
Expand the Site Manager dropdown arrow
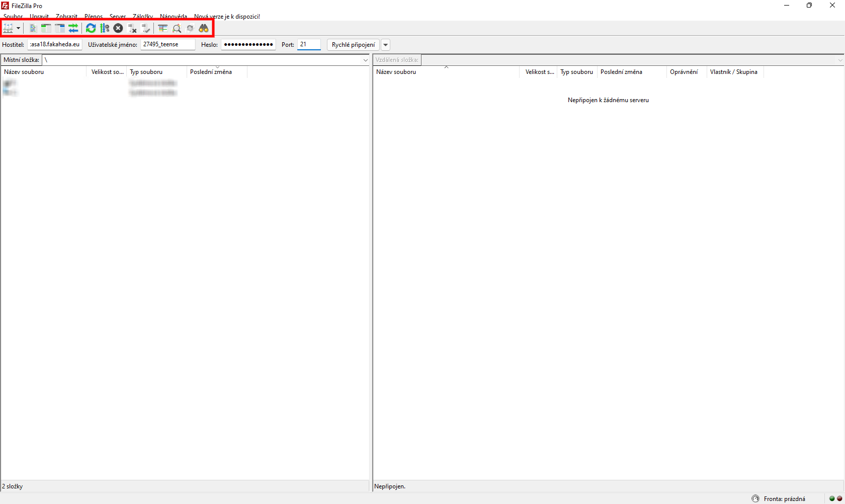(x=18, y=28)
